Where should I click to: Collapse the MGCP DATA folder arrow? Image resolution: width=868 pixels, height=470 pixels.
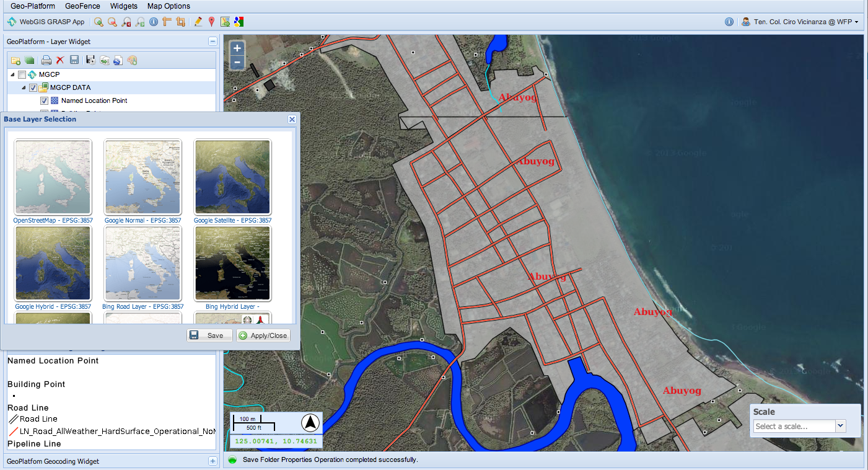(x=24, y=88)
